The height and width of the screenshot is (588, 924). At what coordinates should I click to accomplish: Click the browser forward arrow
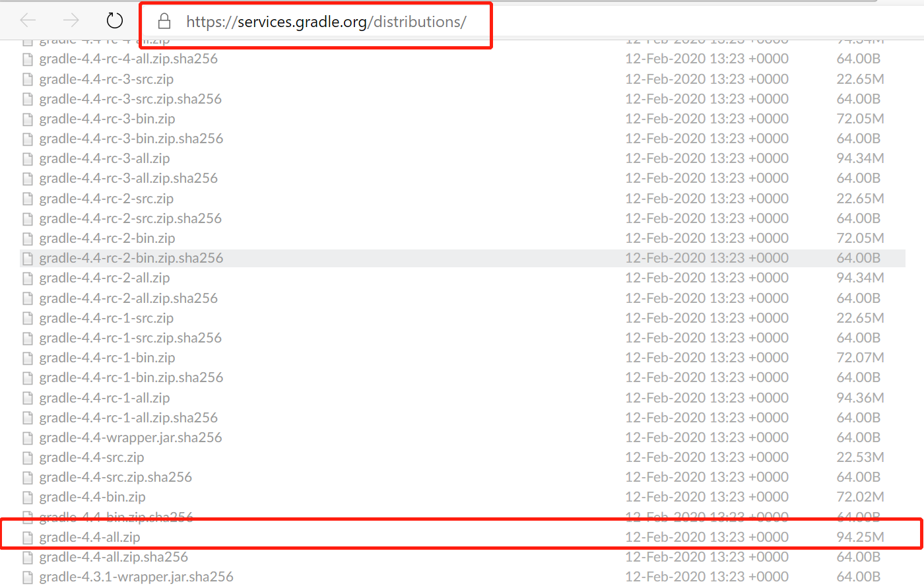[71, 20]
